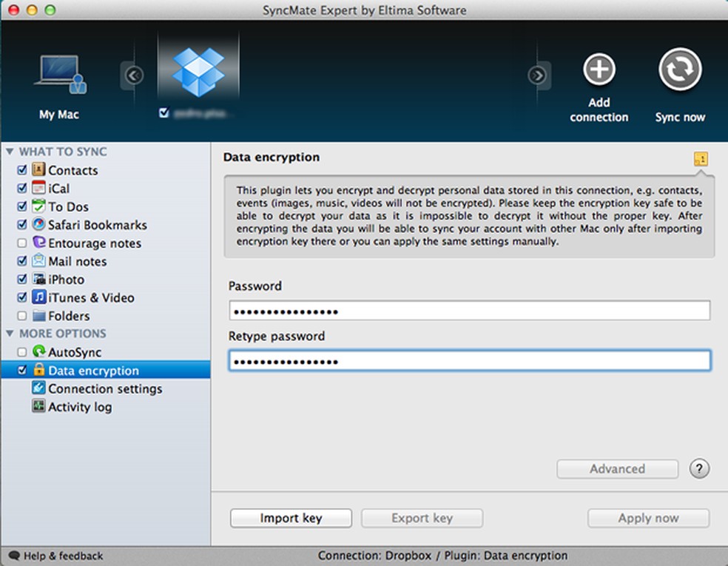Click the To Dos checkmark icon
Viewport: 728px width, 566px height.
pos(38,206)
